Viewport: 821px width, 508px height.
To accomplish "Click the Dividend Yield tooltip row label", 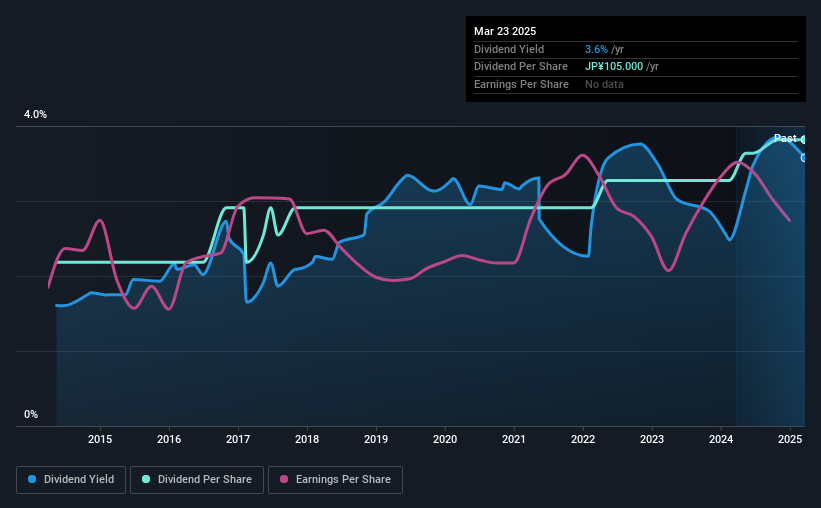I will 509,49.
